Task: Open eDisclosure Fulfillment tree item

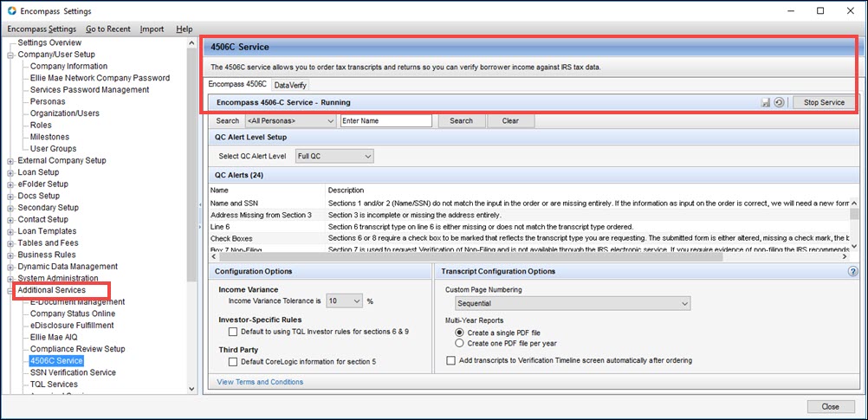Action: tap(72, 326)
